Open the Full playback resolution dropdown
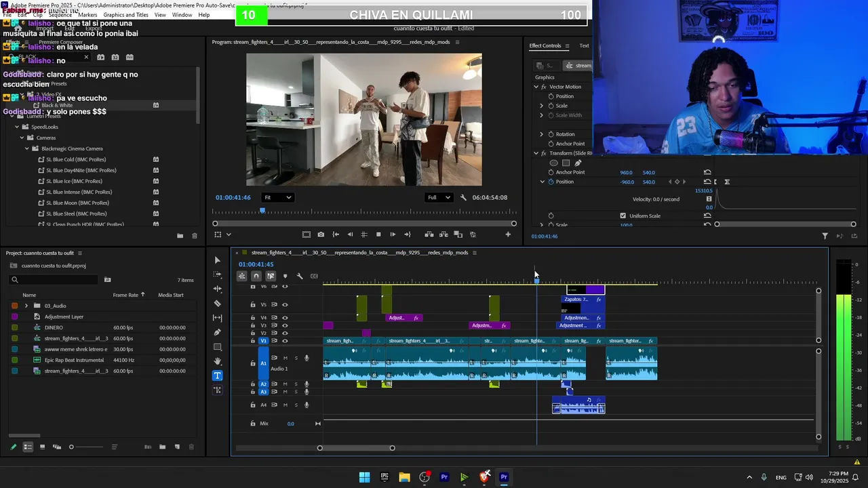The image size is (868, 488). 438,197
